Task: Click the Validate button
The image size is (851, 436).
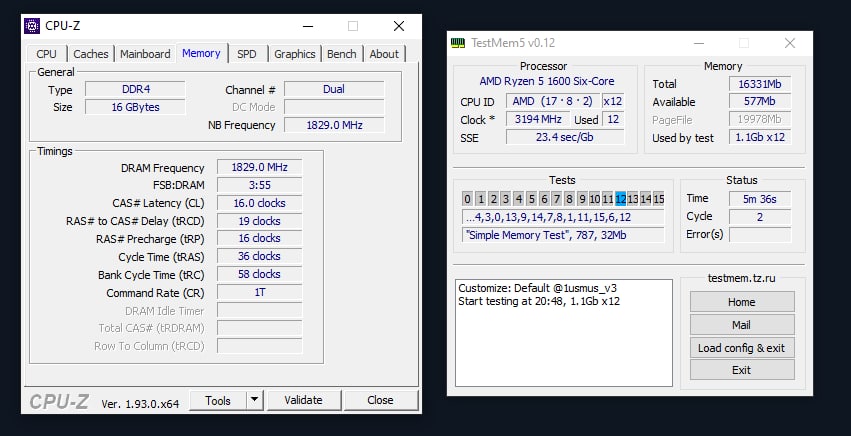Action: tap(304, 401)
